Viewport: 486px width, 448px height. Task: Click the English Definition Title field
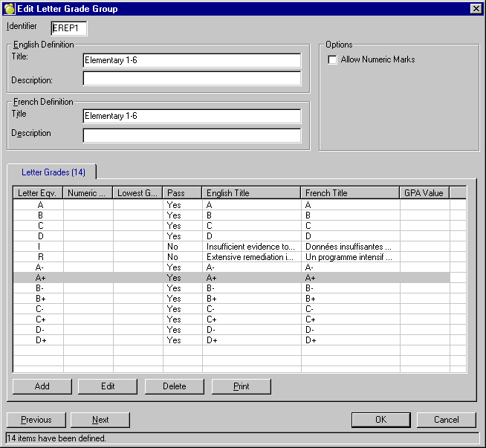pyautogui.click(x=192, y=60)
